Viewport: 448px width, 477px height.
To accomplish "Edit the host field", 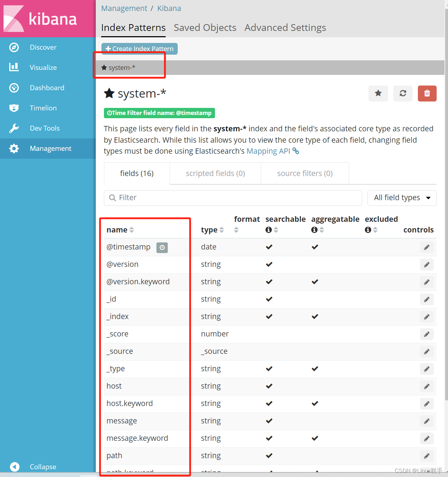I will tap(427, 386).
